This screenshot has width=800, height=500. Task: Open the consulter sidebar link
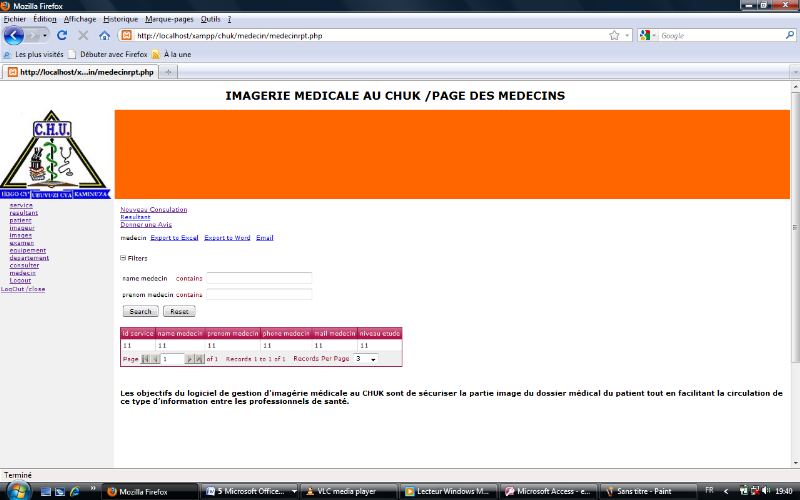click(x=24, y=265)
